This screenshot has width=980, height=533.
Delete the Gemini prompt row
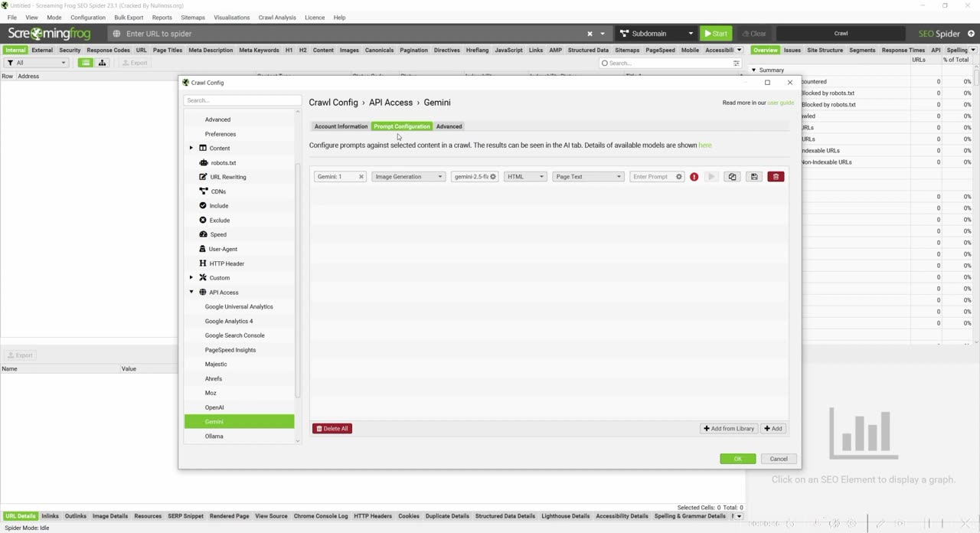pyautogui.click(x=776, y=177)
